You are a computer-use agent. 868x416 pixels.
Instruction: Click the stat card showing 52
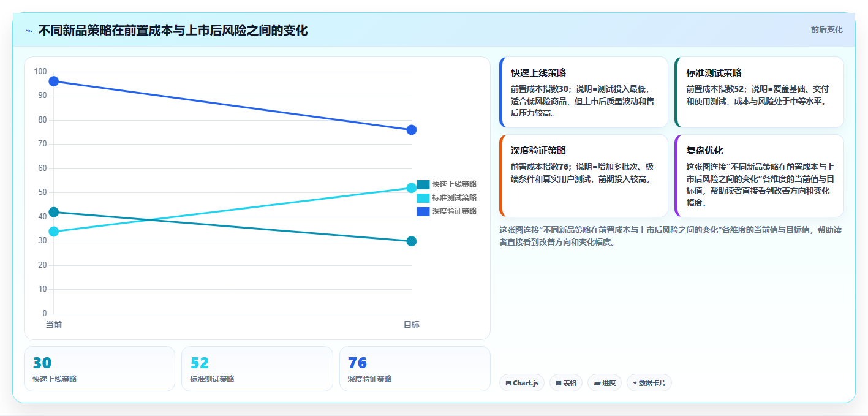[x=257, y=369]
